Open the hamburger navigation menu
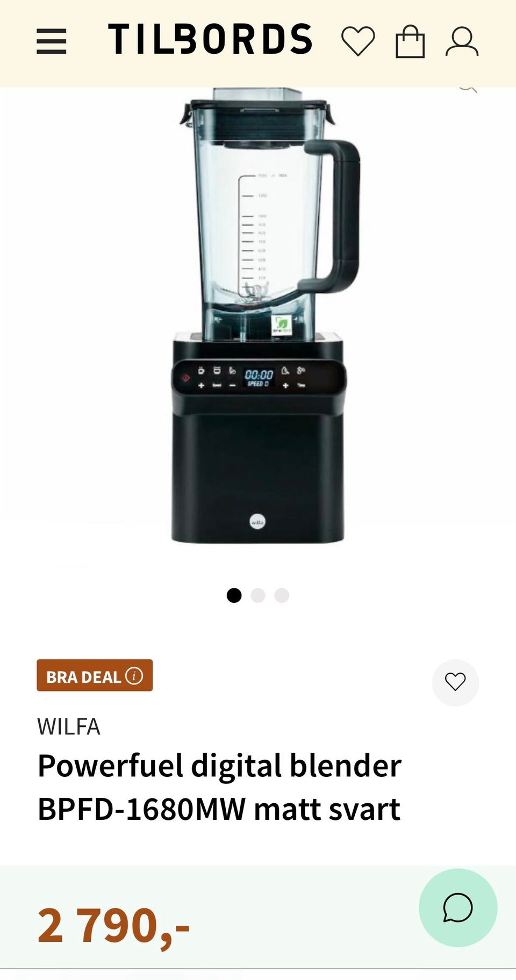The height and width of the screenshot is (980, 516). pos(52,41)
